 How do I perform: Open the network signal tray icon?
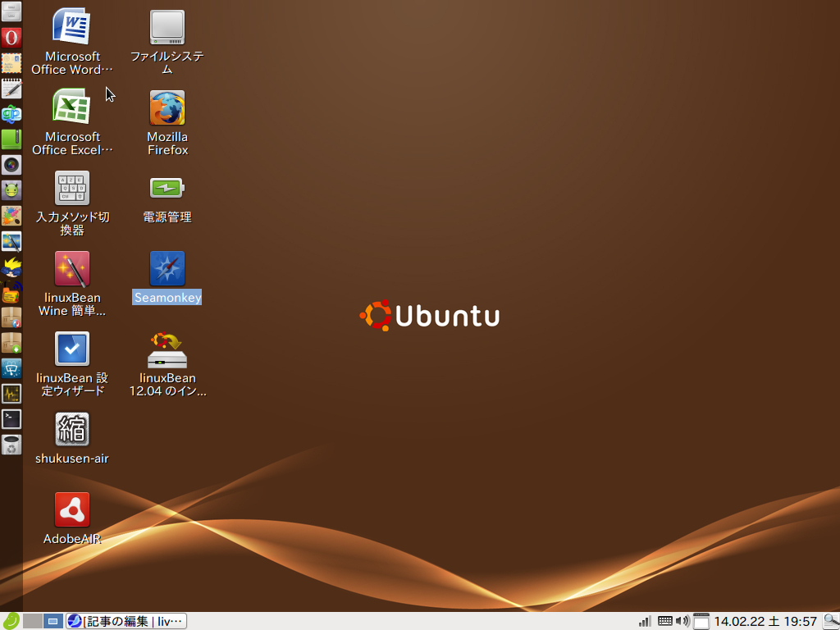click(x=645, y=622)
